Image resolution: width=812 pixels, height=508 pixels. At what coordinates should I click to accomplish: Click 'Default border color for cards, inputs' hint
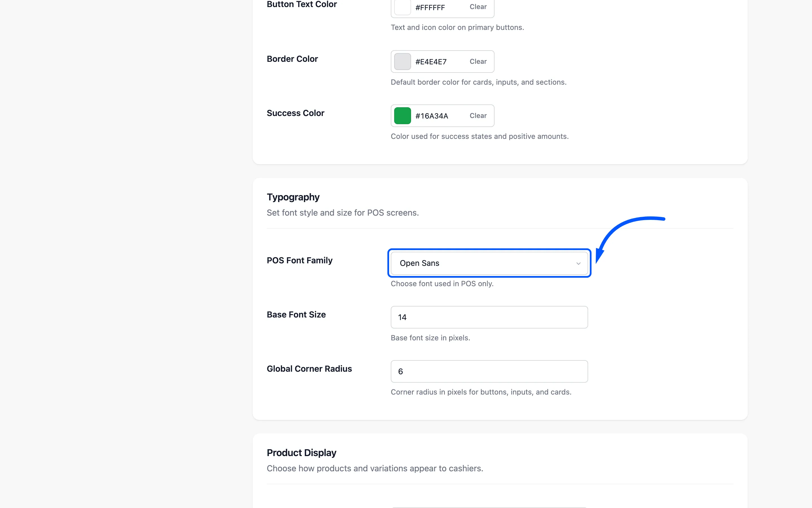(478, 82)
